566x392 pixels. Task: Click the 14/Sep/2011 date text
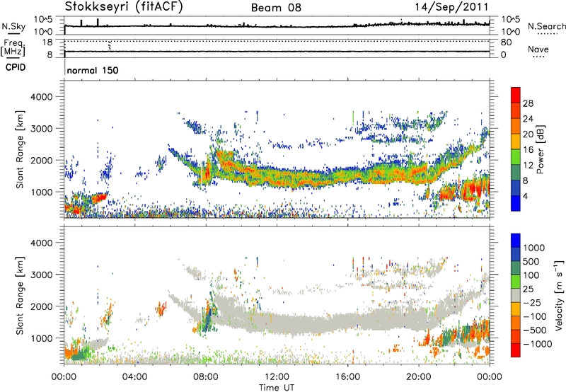[x=451, y=7]
